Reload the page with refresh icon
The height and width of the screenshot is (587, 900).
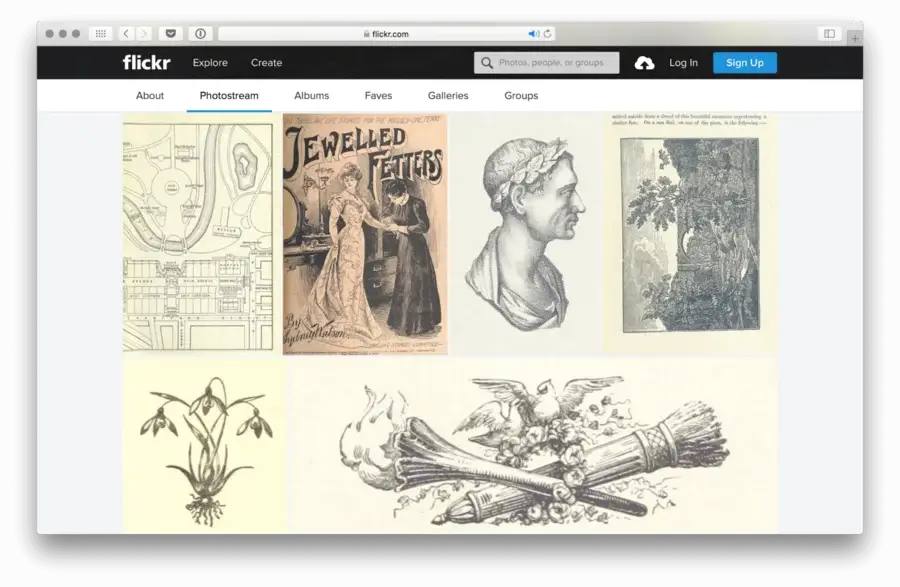pyautogui.click(x=548, y=34)
